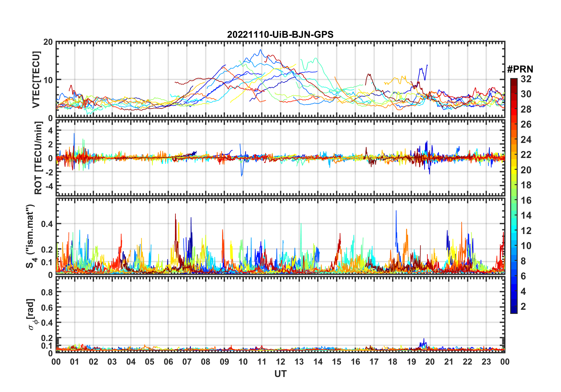
Task: Select hour tick "04" on the UT axis
Action: [131, 362]
